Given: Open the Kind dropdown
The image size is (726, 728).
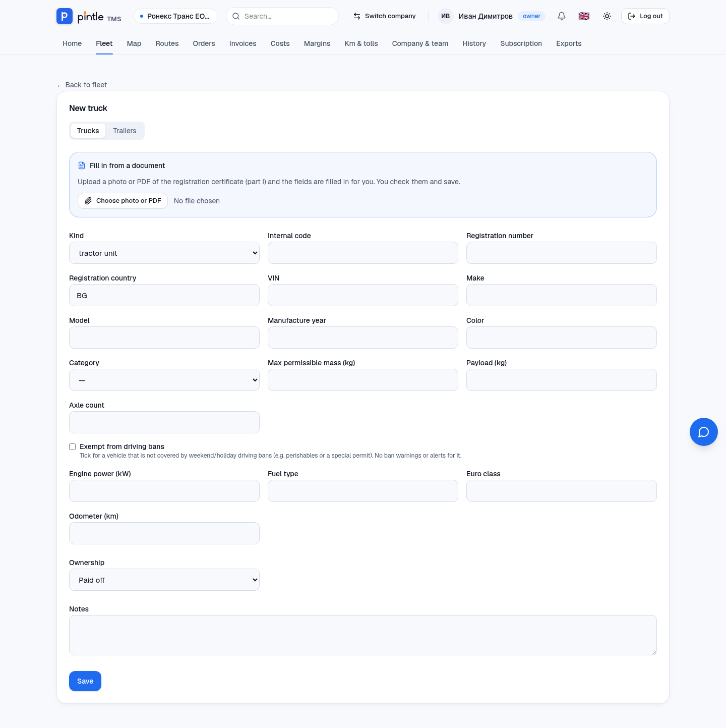Looking at the screenshot, I should point(164,253).
